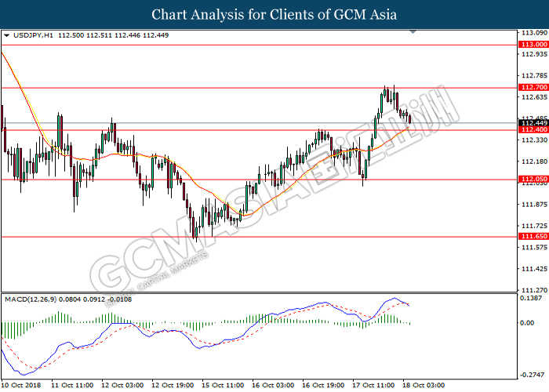Click the 11 Oct 11:00 time label

(72, 386)
